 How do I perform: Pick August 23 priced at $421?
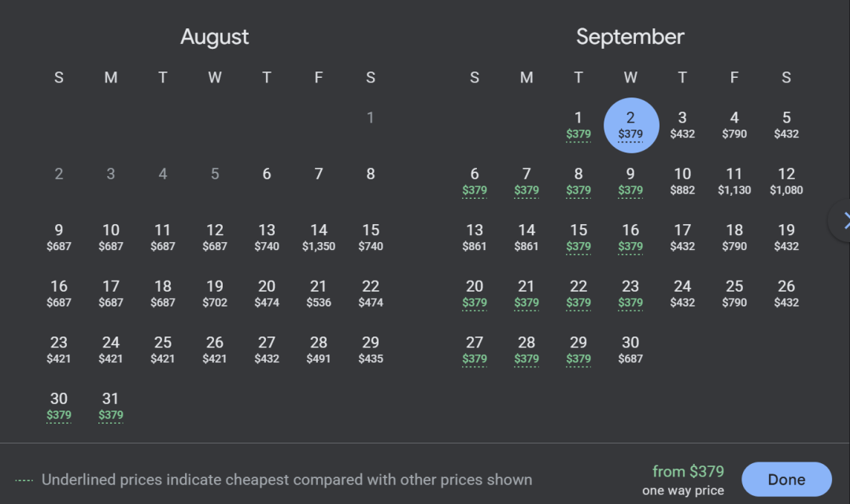coord(58,350)
